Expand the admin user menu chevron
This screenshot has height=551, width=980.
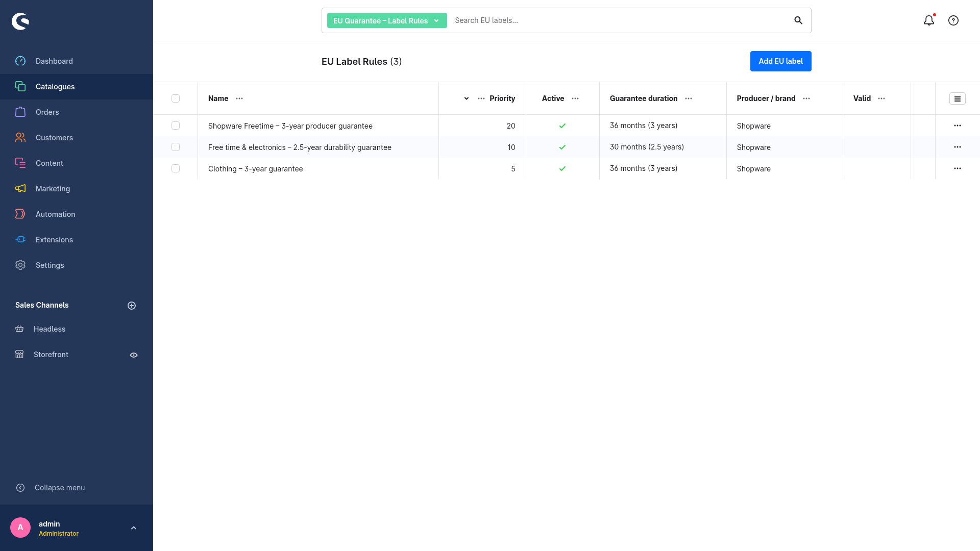click(134, 528)
